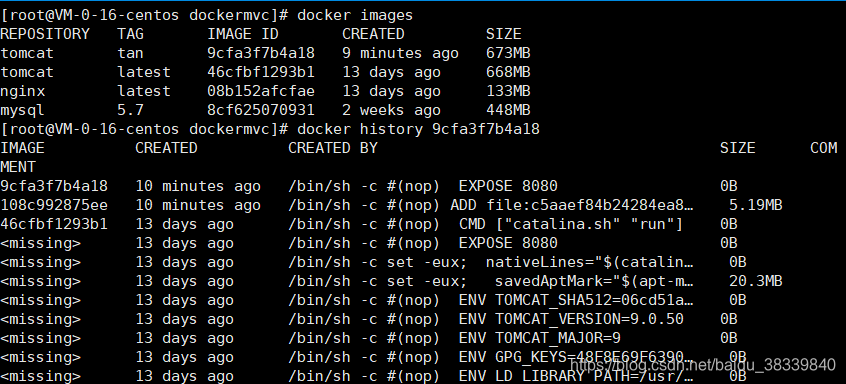Select the CREATED BY column header

[x=333, y=148]
